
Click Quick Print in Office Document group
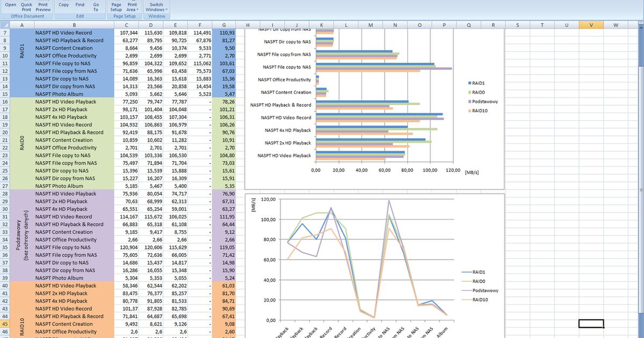pos(26,6)
